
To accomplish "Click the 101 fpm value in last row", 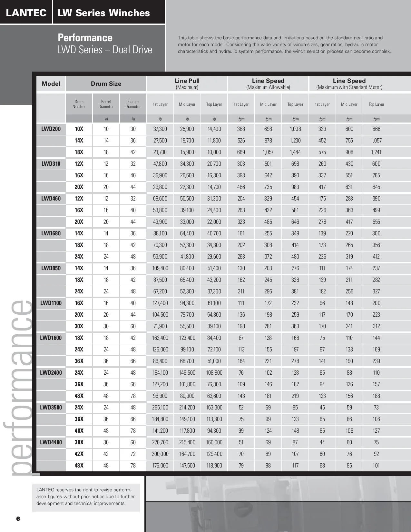I will [376, 466].
